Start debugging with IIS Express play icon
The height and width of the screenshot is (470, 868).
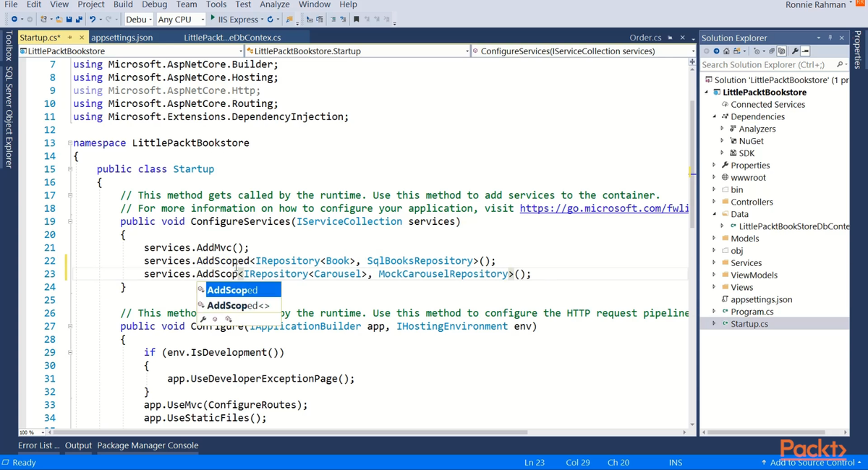213,18
